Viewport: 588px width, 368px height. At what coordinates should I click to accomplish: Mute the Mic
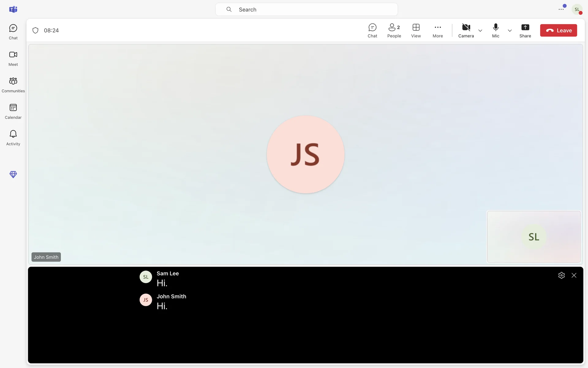(x=496, y=30)
